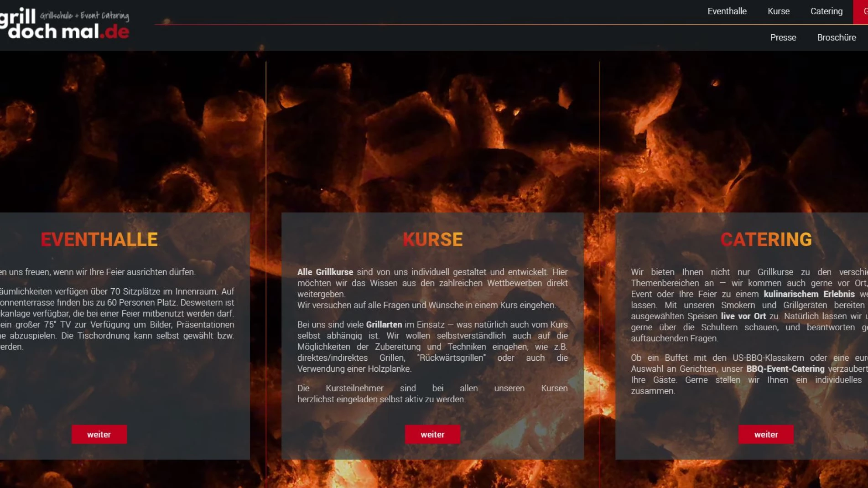Click the bold 'BBQ-Event-Catering' text
Screen dimensions: 868x488
(x=785, y=369)
